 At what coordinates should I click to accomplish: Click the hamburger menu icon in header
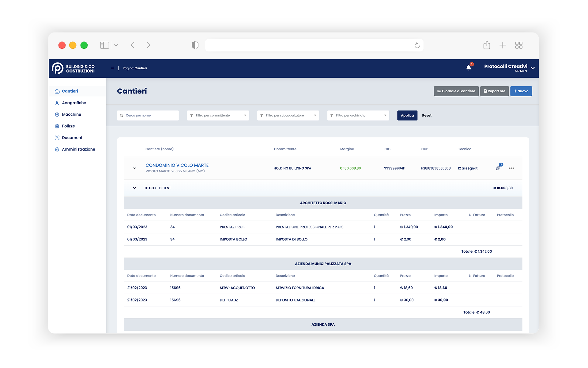click(x=112, y=68)
